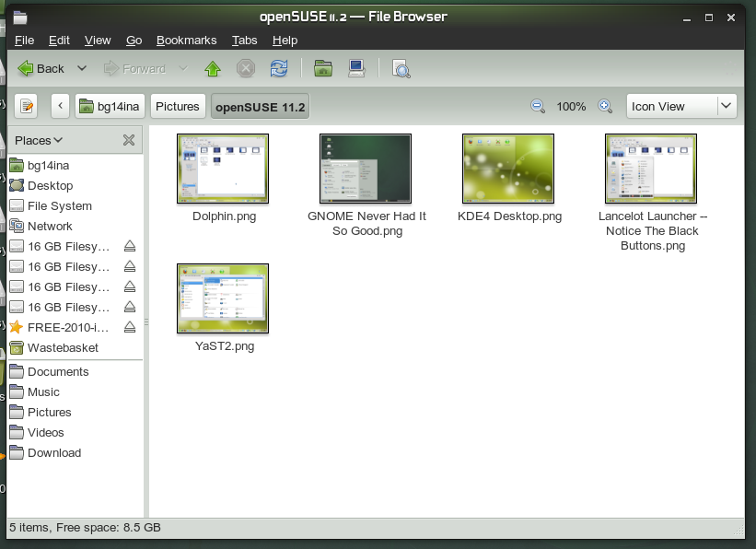Eject the first 16 GB Filesystem volume
756x549 pixels.
click(x=130, y=246)
